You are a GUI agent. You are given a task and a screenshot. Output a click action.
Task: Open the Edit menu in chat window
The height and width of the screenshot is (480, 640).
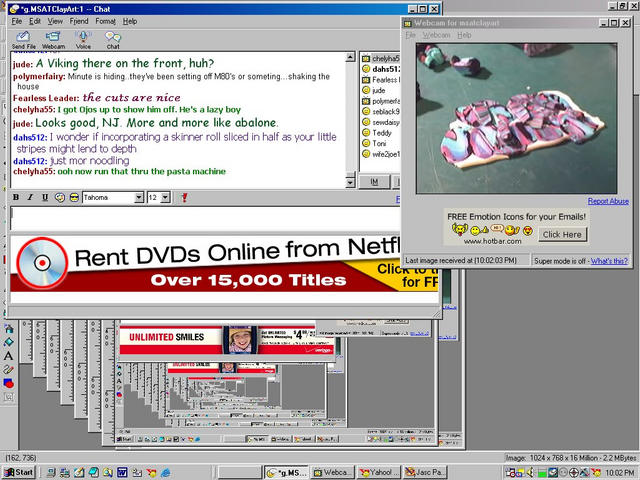point(35,21)
